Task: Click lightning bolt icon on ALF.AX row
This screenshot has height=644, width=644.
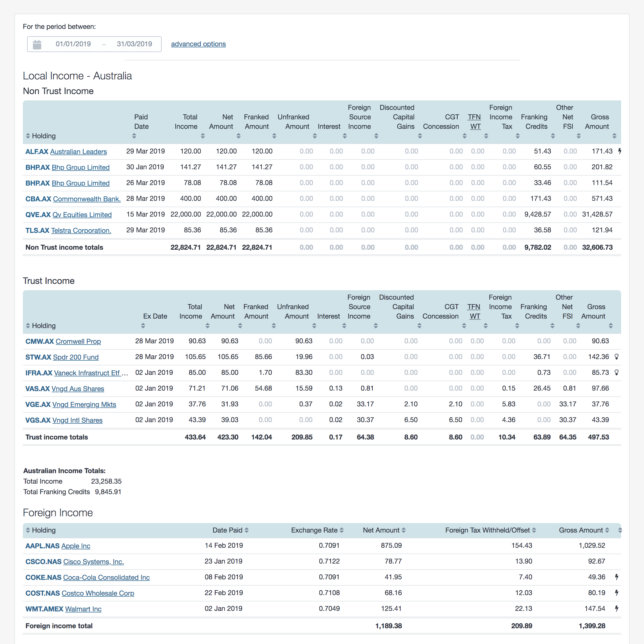Action: point(619,151)
